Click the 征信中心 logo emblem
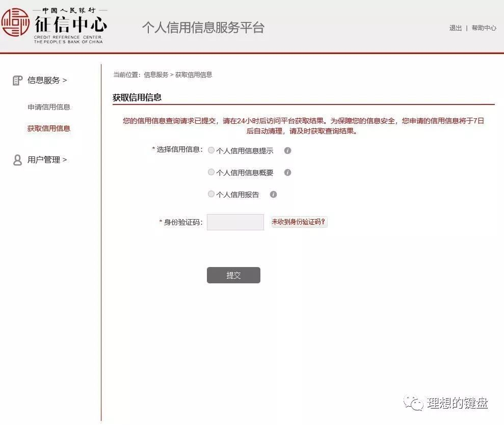The height and width of the screenshot is (425, 504). (15, 22)
